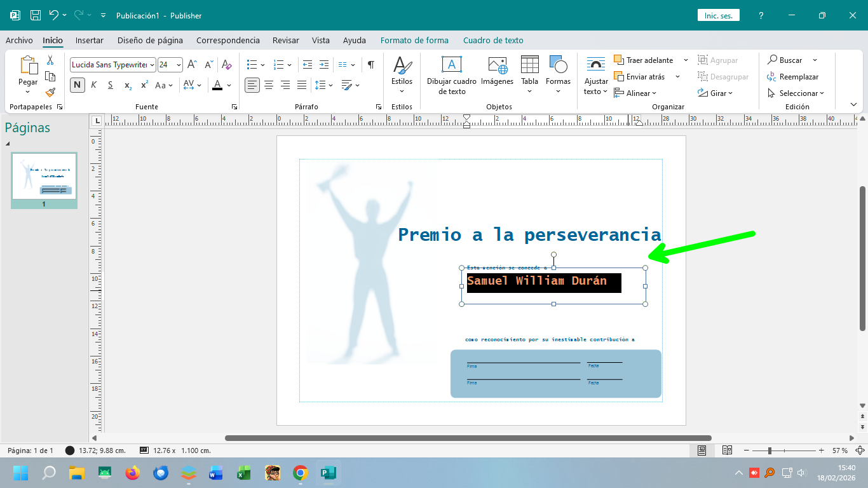Click the Inic. ses. sign-in button
The height and width of the screenshot is (488, 868).
pyautogui.click(x=718, y=14)
